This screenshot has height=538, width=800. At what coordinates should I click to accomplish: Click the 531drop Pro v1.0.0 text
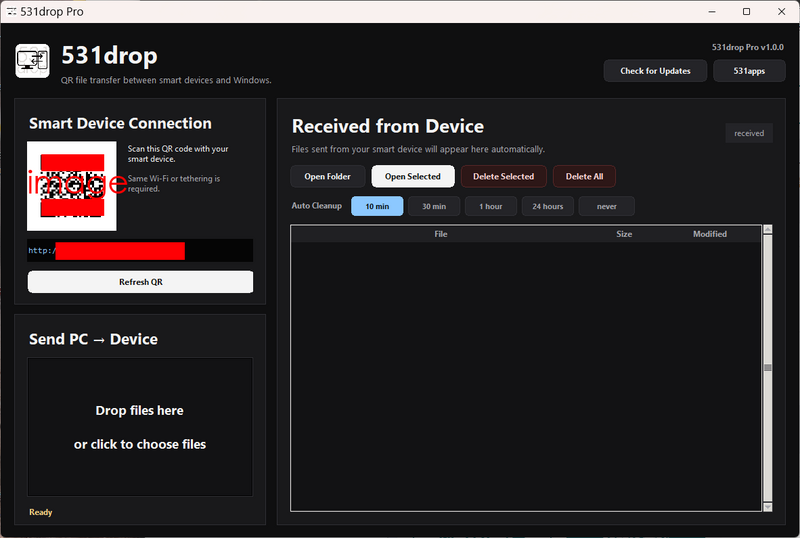(x=747, y=47)
